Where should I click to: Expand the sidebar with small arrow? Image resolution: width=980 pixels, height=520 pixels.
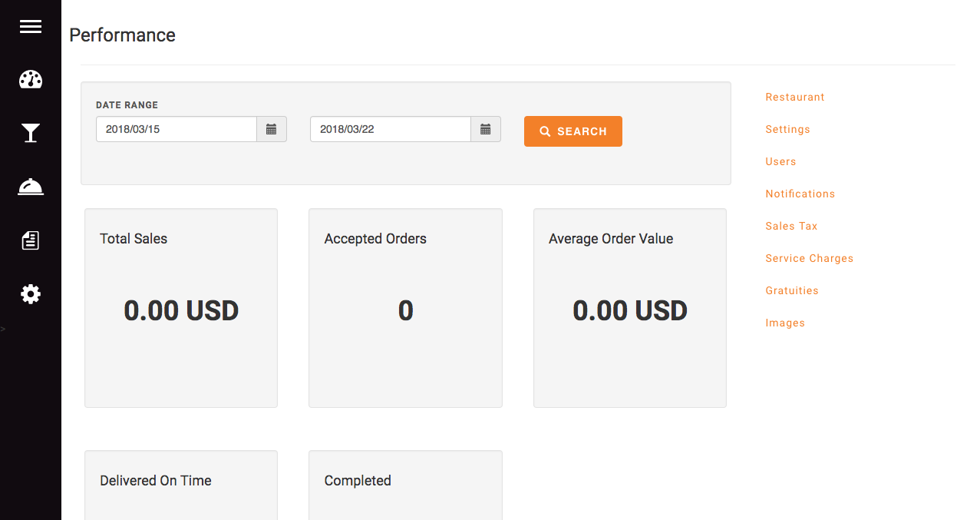3,329
